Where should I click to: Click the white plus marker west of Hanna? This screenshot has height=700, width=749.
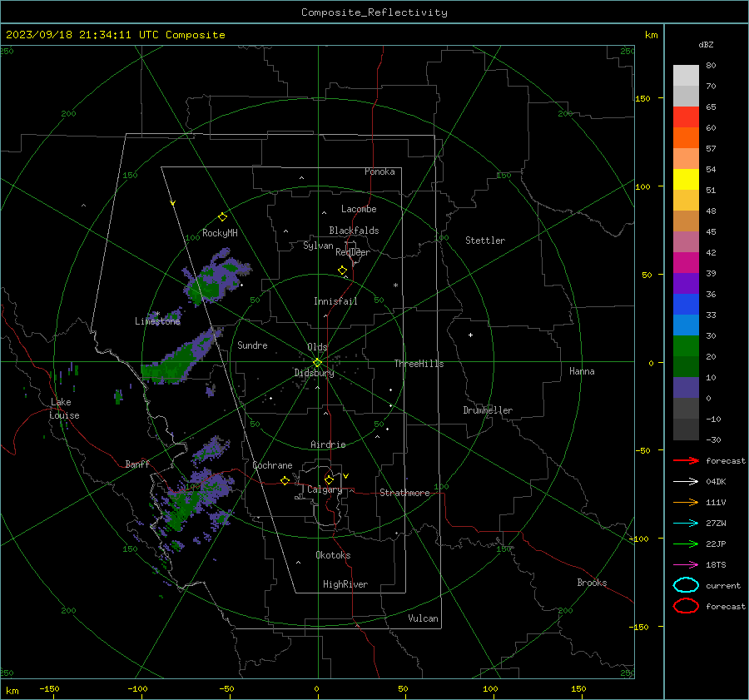tap(470, 335)
